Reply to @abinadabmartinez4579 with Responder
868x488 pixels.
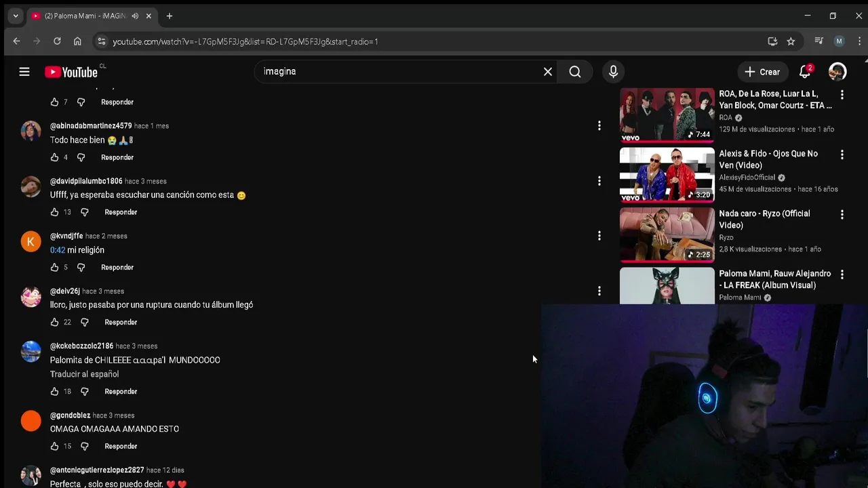pos(117,157)
